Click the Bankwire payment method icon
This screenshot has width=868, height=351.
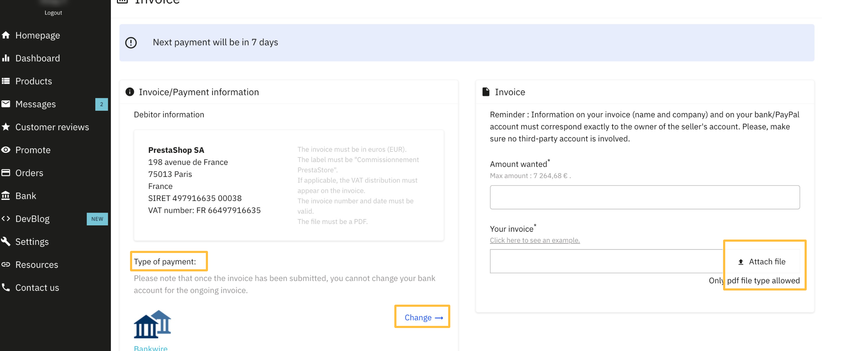152,324
